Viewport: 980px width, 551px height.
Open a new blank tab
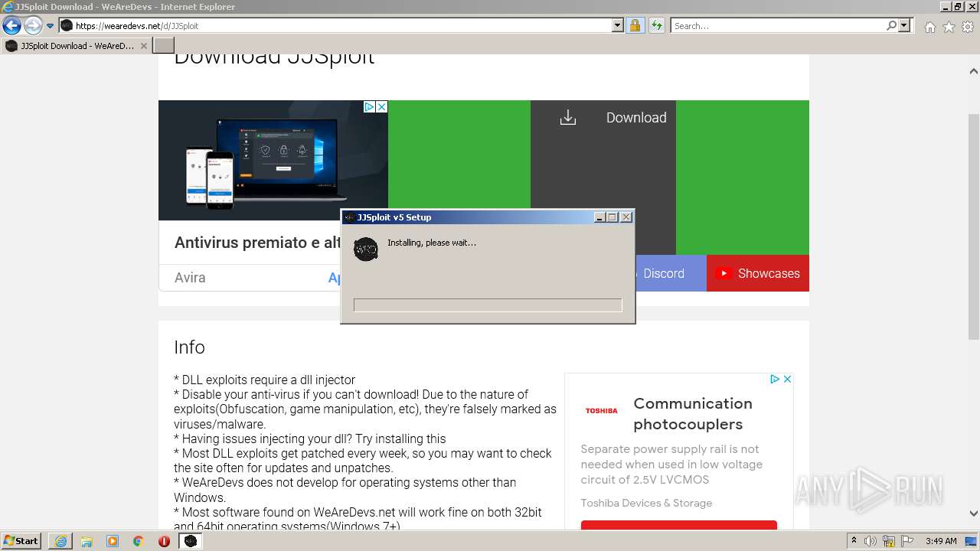tap(164, 46)
